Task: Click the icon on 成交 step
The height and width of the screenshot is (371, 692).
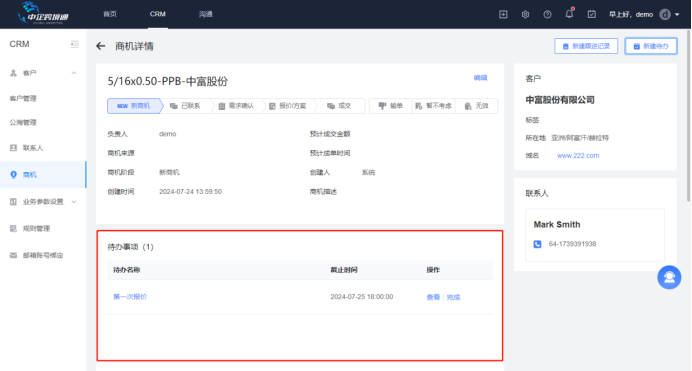Action: click(x=331, y=106)
